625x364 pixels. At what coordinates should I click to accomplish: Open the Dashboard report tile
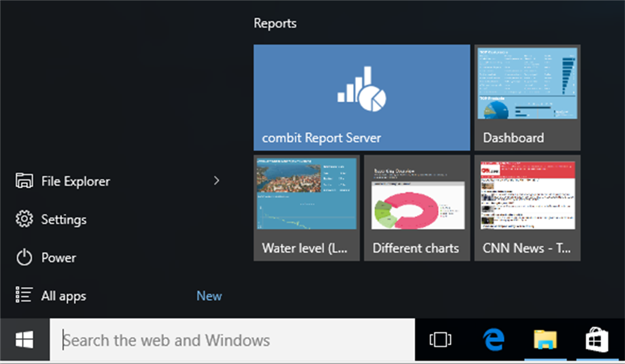pyautogui.click(x=527, y=98)
